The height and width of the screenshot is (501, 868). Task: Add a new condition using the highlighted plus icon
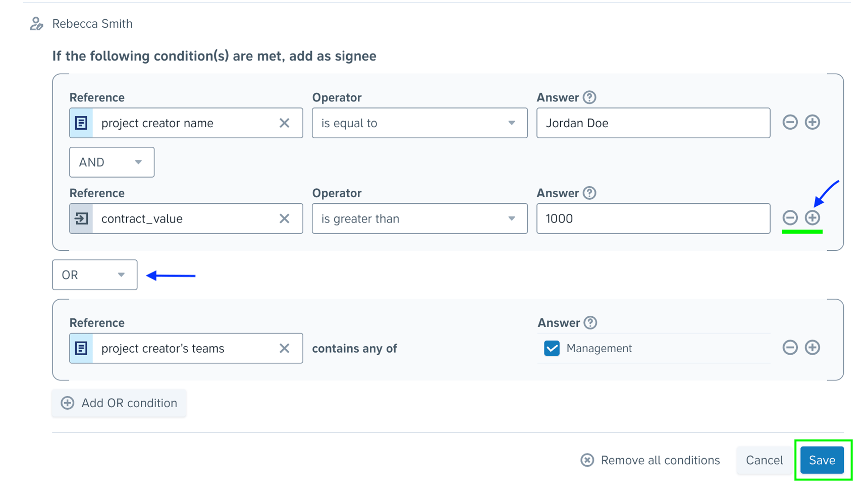click(x=812, y=218)
